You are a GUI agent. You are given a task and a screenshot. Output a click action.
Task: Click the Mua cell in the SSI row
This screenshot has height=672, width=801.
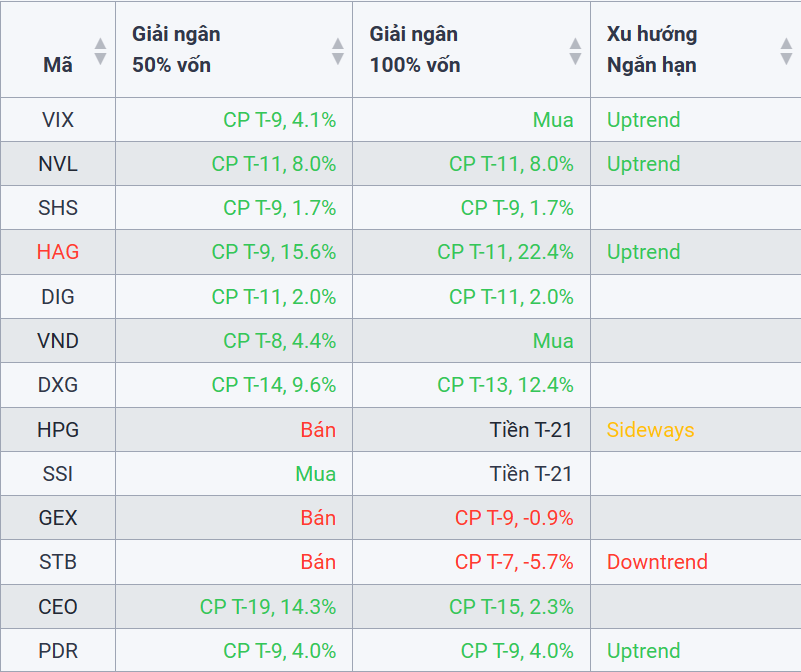tap(316, 474)
